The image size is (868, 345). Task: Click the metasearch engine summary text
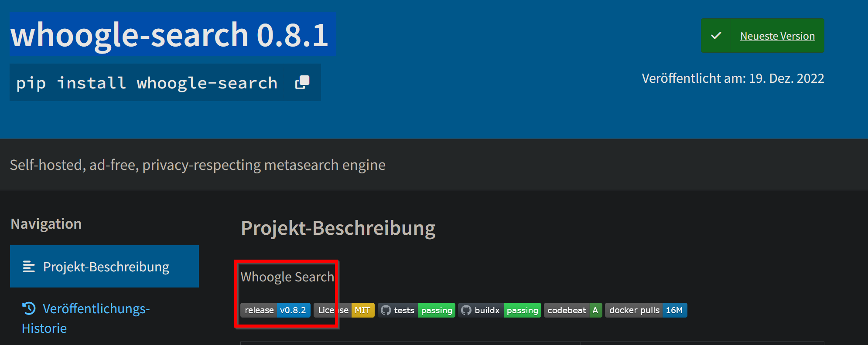pyautogui.click(x=198, y=165)
